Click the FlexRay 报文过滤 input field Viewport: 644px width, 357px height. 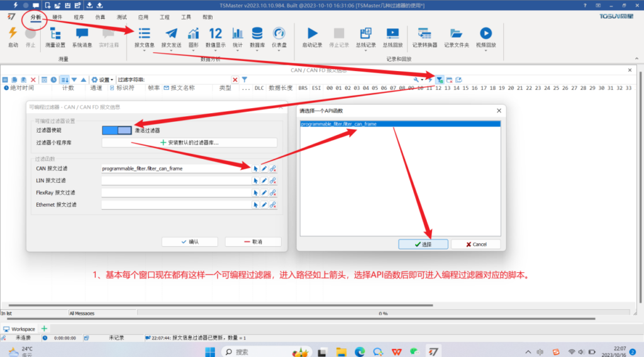tap(175, 192)
